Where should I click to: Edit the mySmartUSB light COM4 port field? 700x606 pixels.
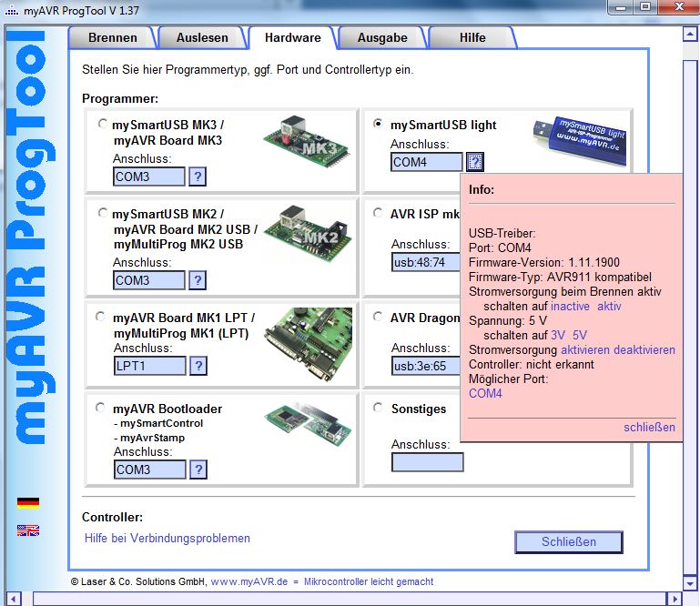pyautogui.click(x=426, y=162)
